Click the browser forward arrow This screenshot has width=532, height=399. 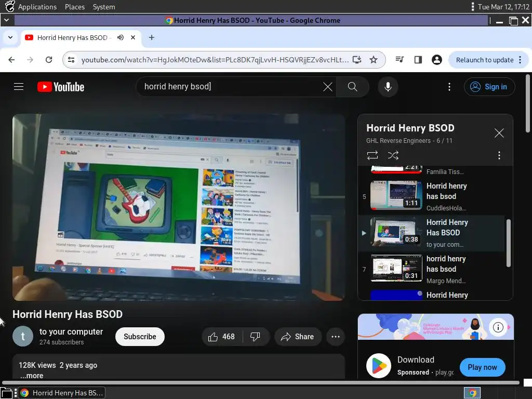30,60
